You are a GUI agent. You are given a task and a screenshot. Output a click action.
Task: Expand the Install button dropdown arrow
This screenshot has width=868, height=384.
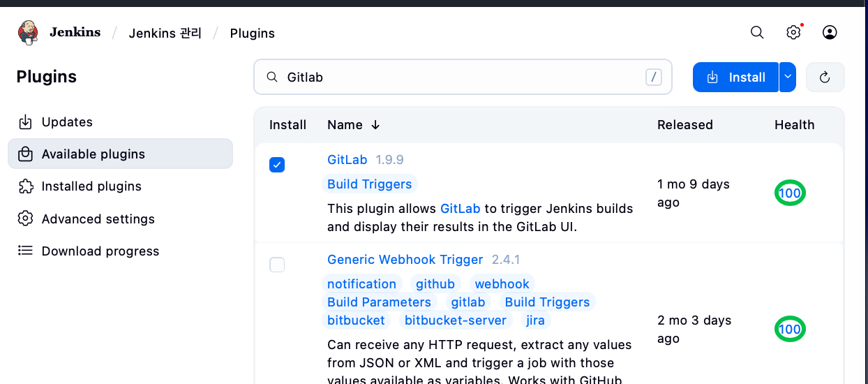coord(788,77)
